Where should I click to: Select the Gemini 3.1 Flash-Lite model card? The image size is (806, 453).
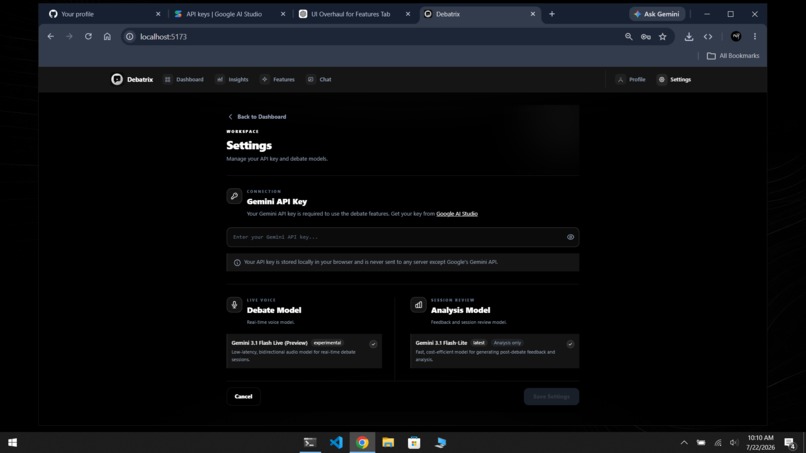click(x=494, y=351)
